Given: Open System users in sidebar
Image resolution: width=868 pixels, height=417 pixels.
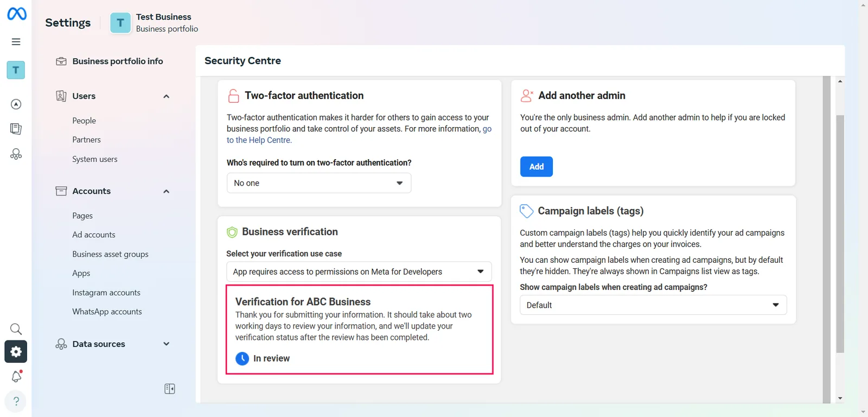Looking at the screenshot, I should click(95, 159).
